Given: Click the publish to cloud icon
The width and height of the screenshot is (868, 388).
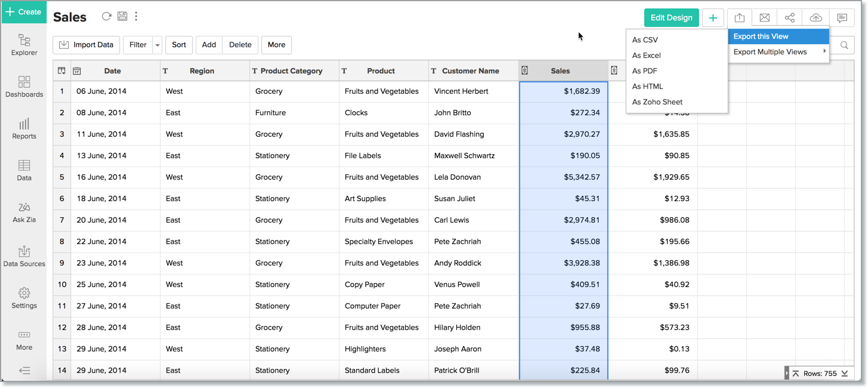Looking at the screenshot, I should pos(816,17).
